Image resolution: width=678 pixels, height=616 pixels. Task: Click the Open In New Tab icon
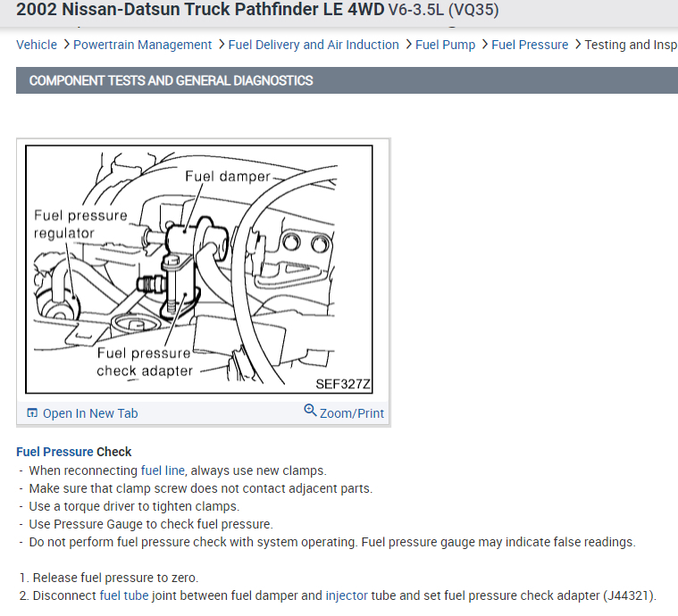[x=32, y=412]
